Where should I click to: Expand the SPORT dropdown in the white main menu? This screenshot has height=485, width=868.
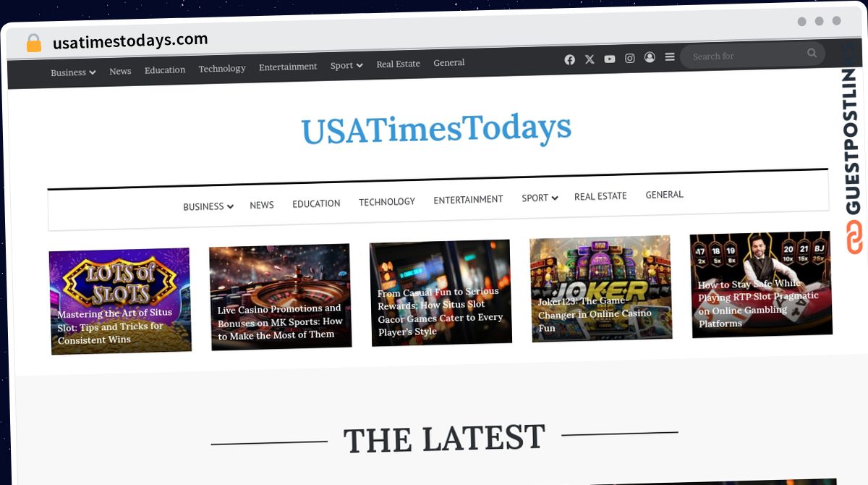click(540, 198)
